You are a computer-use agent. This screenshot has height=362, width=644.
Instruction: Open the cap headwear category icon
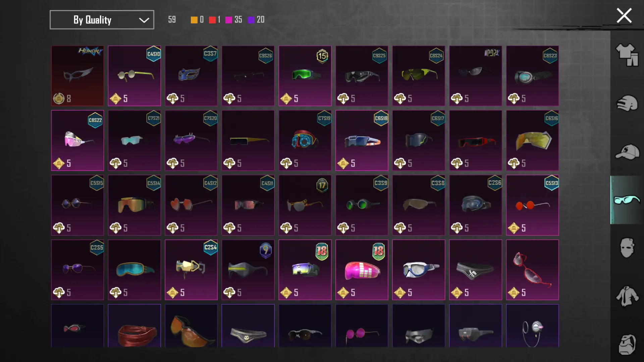pos(627,152)
